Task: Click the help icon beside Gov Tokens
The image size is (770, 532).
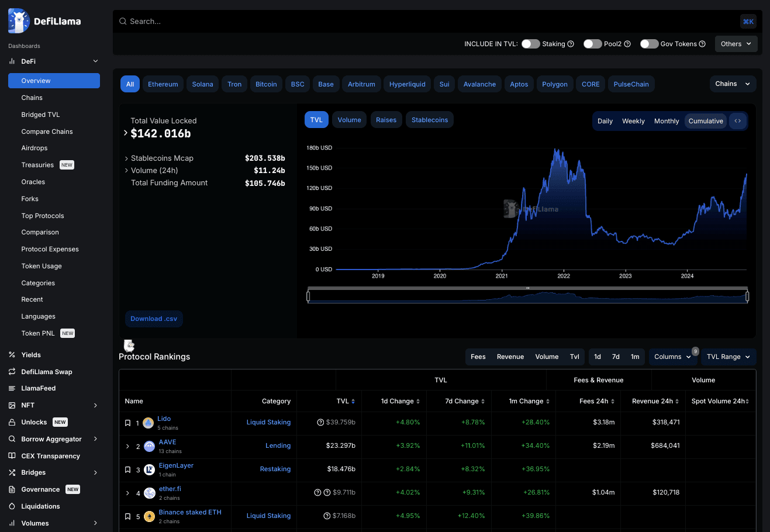Action: click(702, 44)
